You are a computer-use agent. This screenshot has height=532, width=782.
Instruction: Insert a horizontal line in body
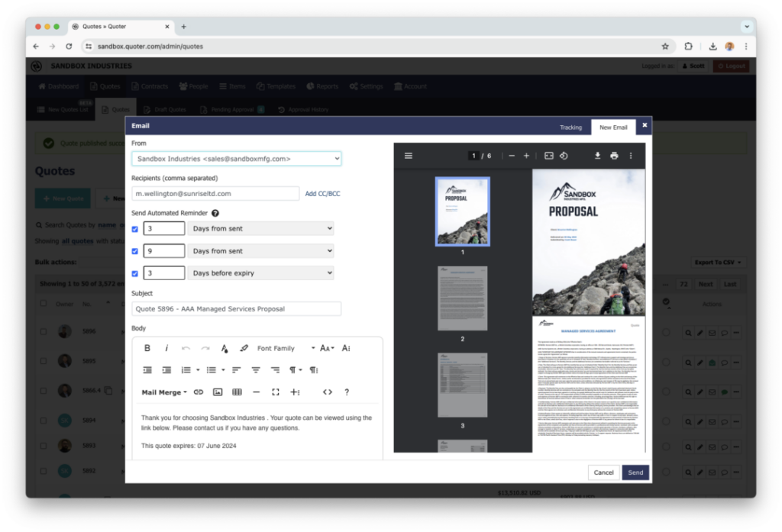point(257,392)
